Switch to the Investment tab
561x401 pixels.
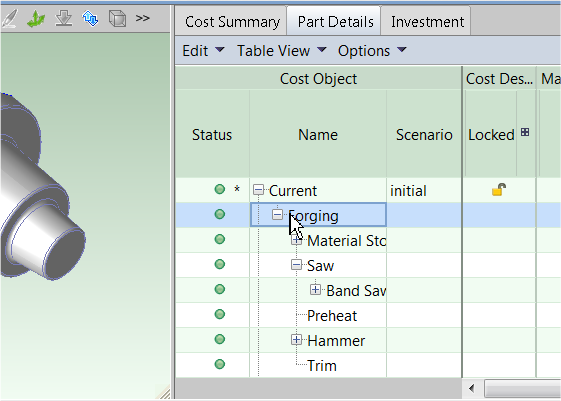pyautogui.click(x=427, y=22)
